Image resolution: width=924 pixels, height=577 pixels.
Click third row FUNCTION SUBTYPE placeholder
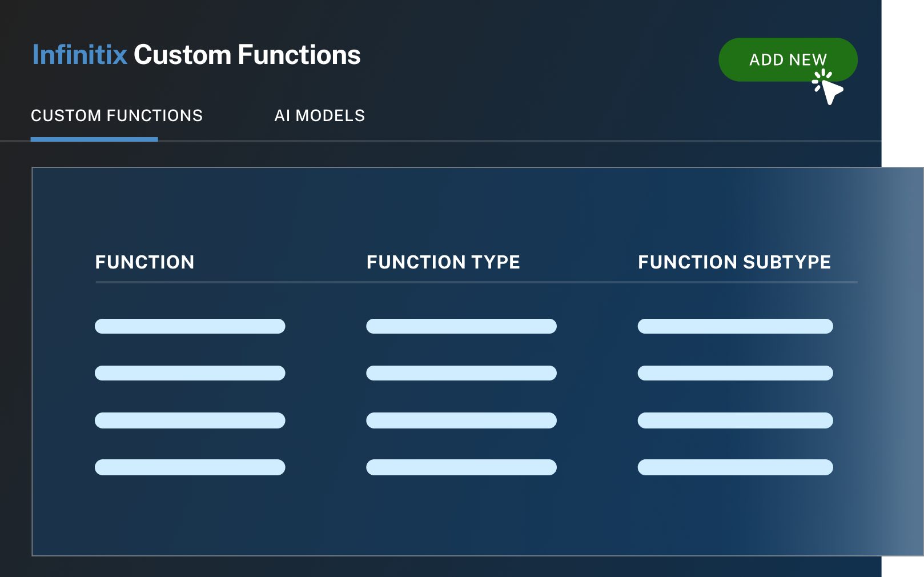coord(736,420)
